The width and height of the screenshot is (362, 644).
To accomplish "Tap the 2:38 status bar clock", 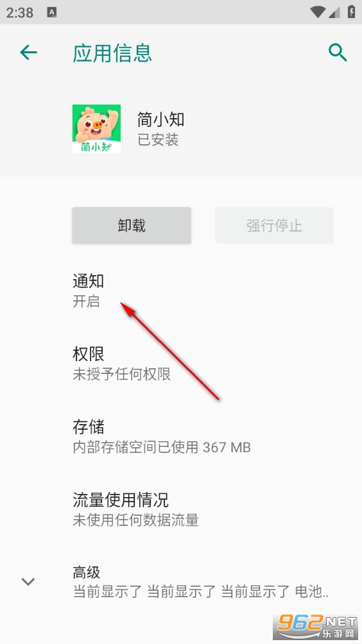I will click(x=20, y=12).
